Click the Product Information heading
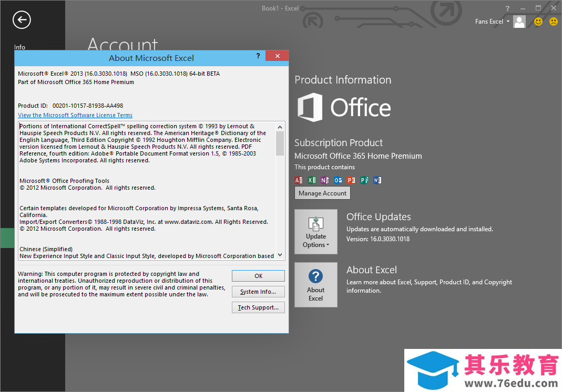Image resolution: width=562 pixels, height=392 pixels. (x=343, y=80)
